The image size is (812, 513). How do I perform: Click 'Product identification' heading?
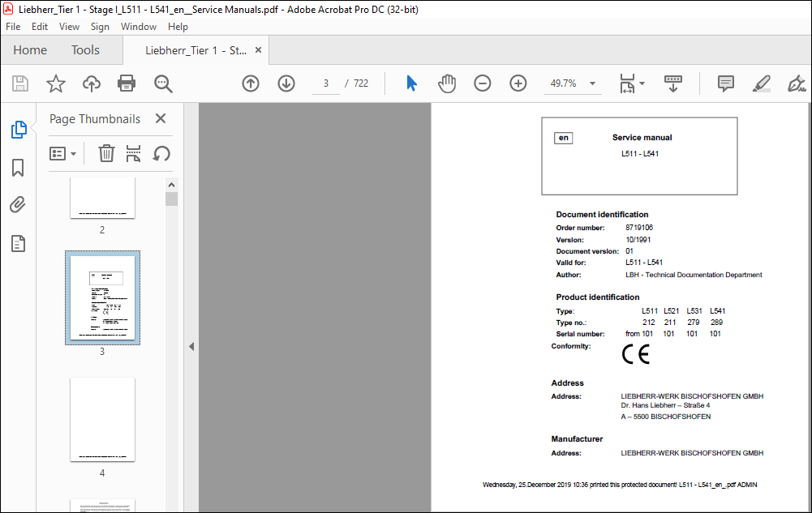[598, 297]
